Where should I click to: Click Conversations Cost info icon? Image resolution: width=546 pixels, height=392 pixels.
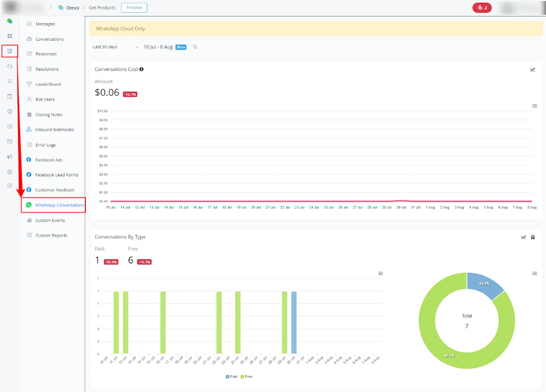coord(141,69)
